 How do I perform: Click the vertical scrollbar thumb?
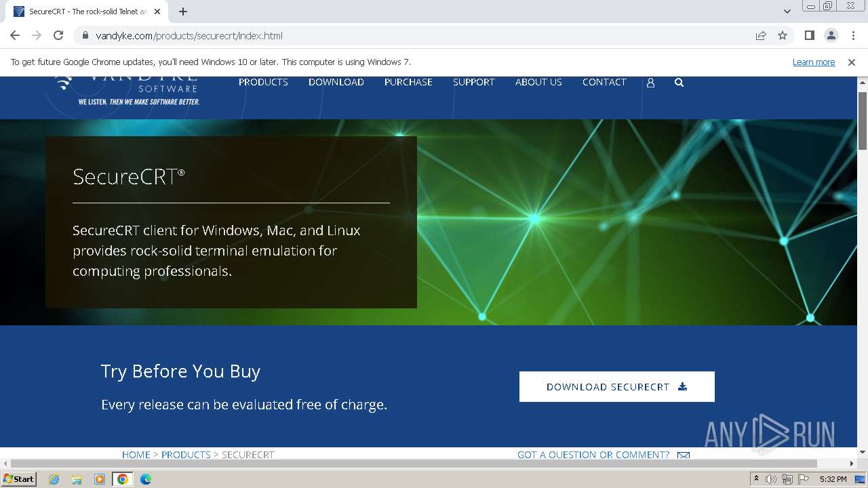(862, 121)
